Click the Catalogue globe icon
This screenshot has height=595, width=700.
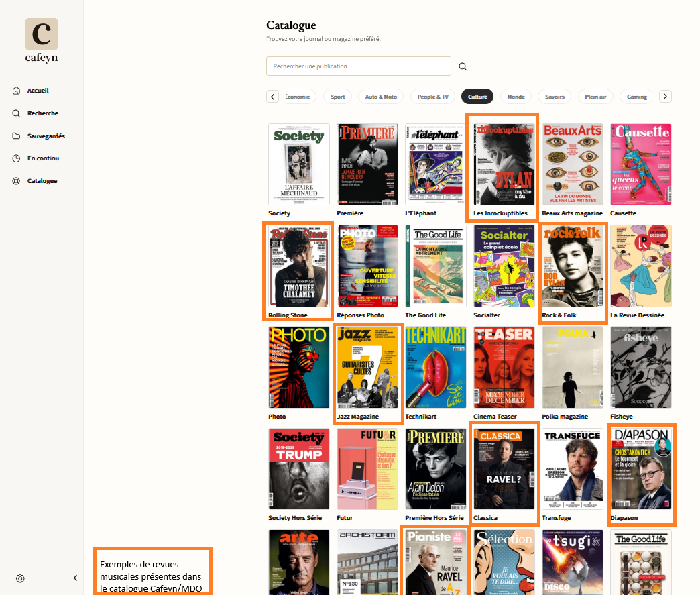point(17,181)
